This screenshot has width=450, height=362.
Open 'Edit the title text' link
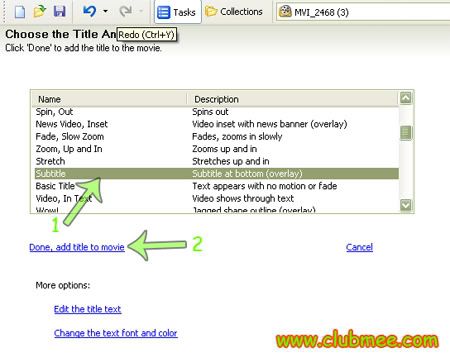pos(87,309)
